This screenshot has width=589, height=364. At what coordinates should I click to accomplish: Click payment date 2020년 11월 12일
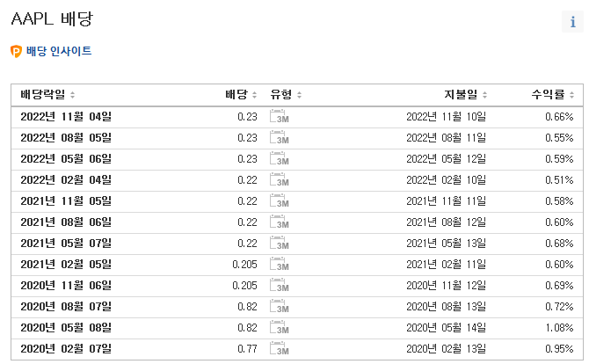447,285
